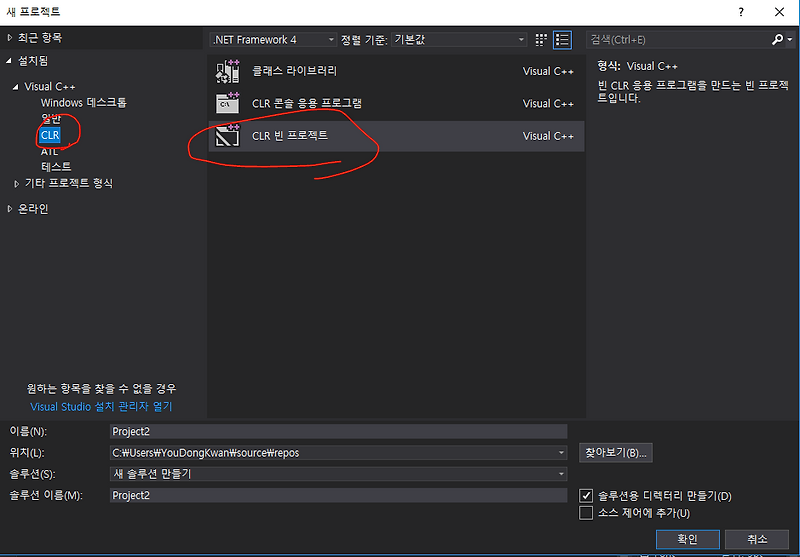The image size is (800, 557).
Task: Open search options dropdown arrow
Action: [790, 39]
